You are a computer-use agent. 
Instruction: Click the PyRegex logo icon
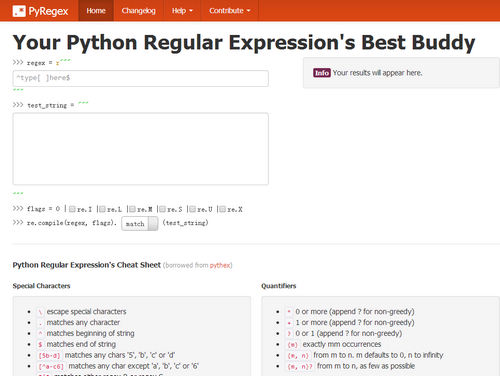19,11
